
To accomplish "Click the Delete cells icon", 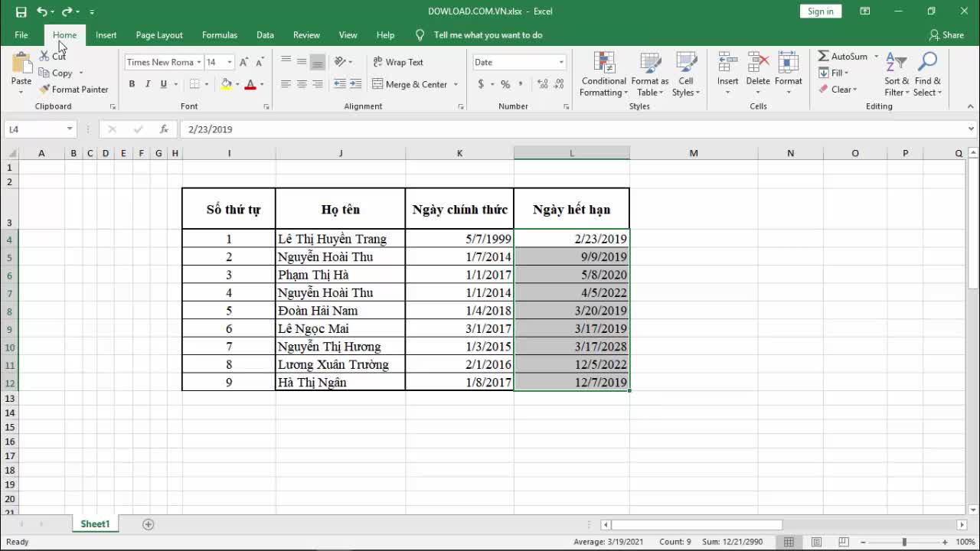I will (x=758, y=64).
